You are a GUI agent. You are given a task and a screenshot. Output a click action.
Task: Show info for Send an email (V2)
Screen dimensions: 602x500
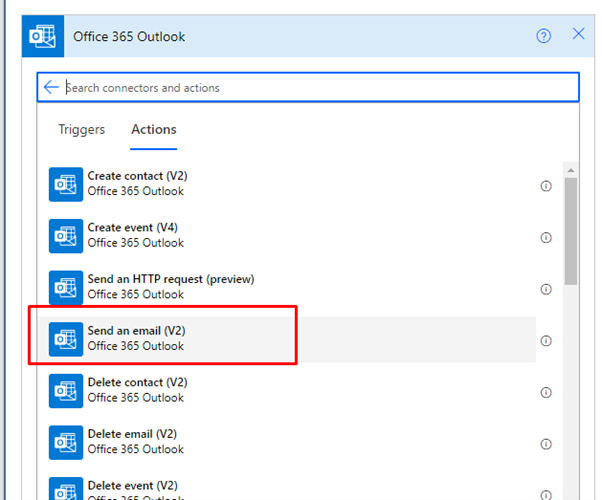coord(546,341)
